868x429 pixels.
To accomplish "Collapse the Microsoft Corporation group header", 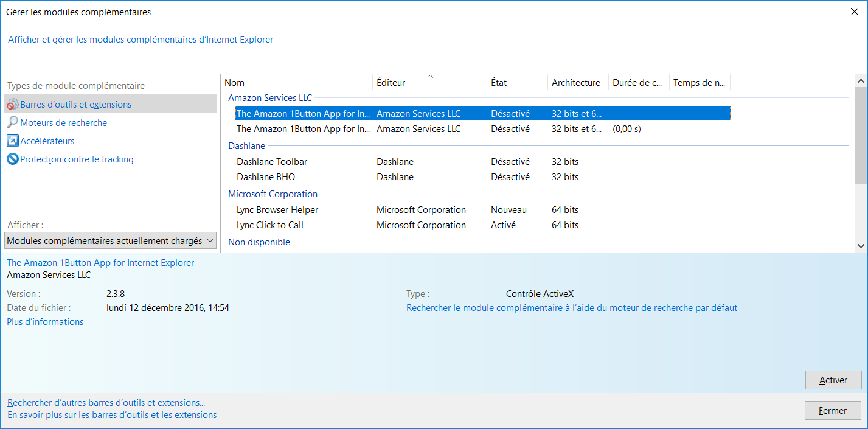I will coord(273,194).
